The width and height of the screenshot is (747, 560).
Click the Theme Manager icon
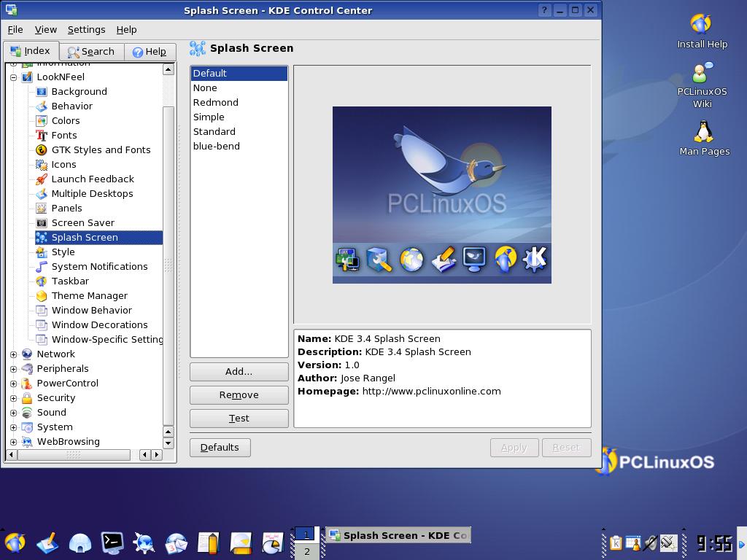point(42,296)
